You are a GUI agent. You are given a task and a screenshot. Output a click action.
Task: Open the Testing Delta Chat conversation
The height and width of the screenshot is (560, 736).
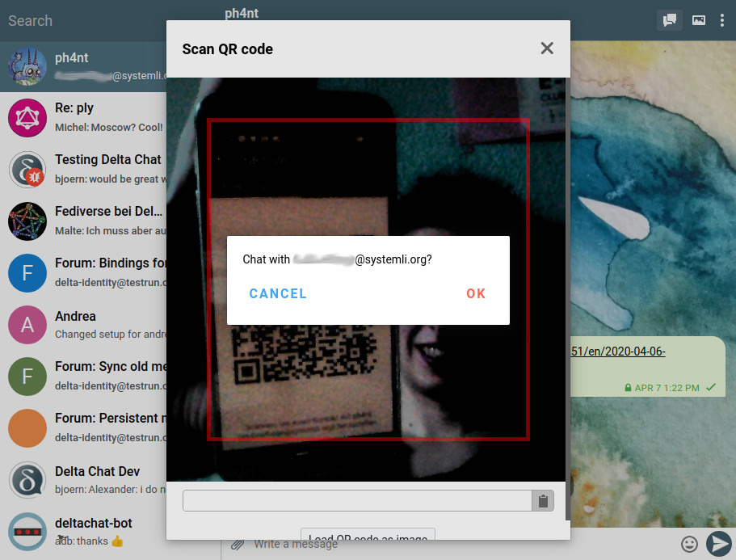[x=107, y=159]
